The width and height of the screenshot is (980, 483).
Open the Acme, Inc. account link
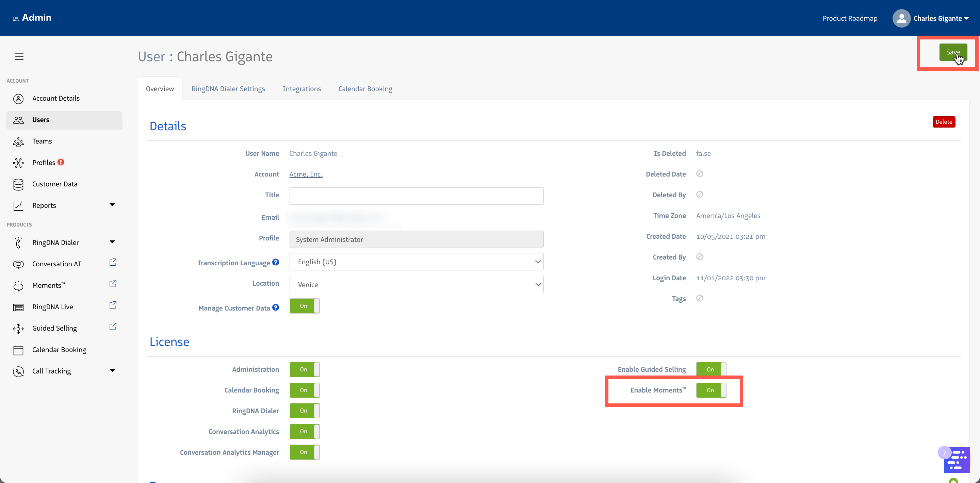[x=306, y=174]
